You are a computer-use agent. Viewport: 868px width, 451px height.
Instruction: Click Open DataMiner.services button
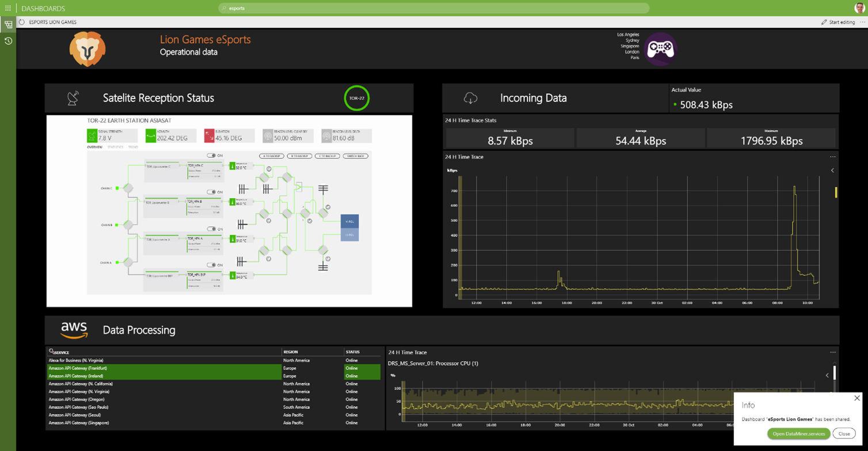click(798, 434)
